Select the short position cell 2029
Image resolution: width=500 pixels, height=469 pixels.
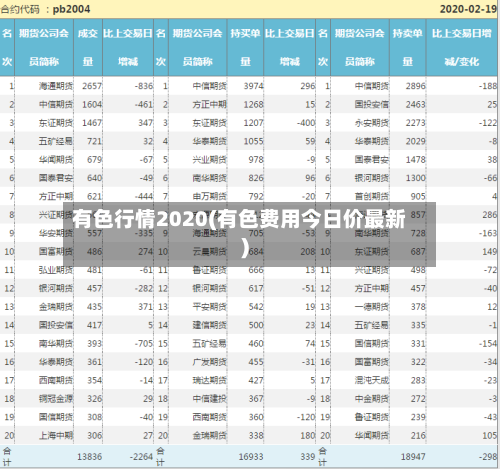tap(416, 141)
